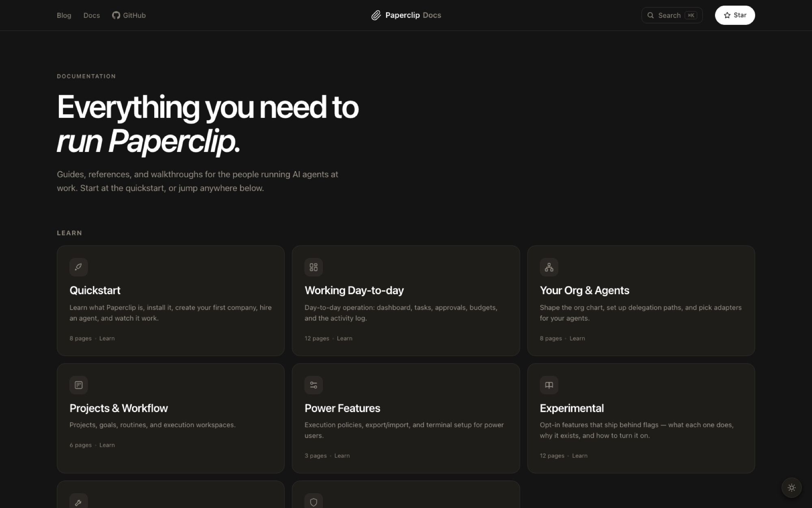Image resolution: width=812 pixels, height=508 pixels.
Task: Click the rocket icon on Quickstart card
Action: click(78, 267)
